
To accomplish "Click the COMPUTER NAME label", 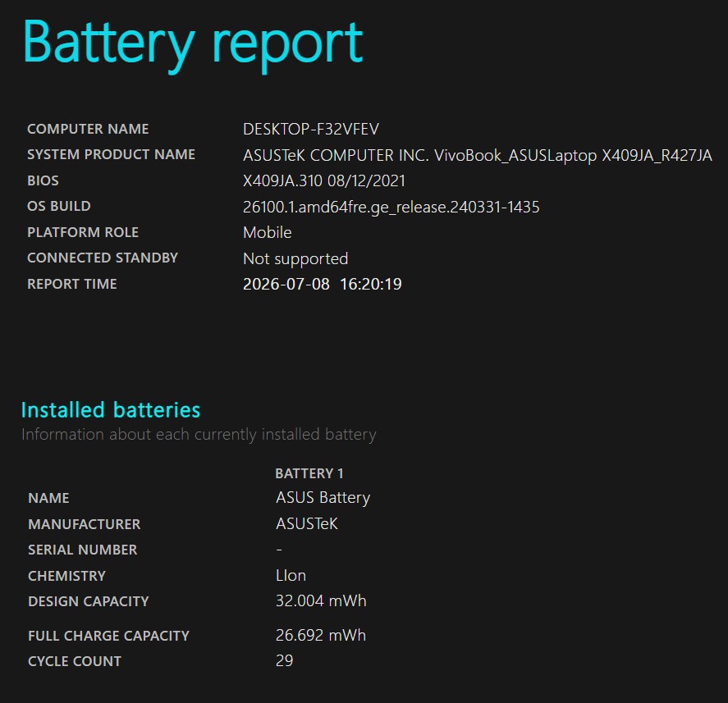I will click(88, 129).
